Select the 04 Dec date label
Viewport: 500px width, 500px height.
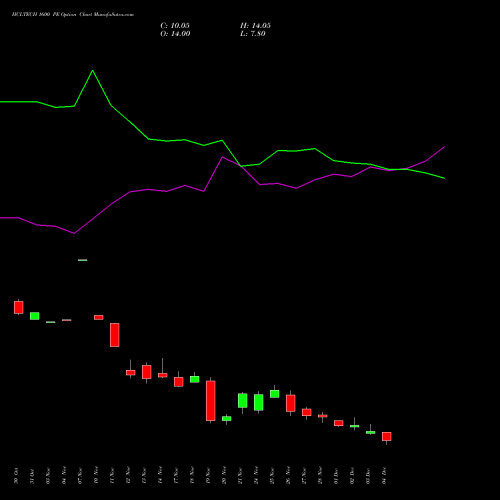coord(384,476)
